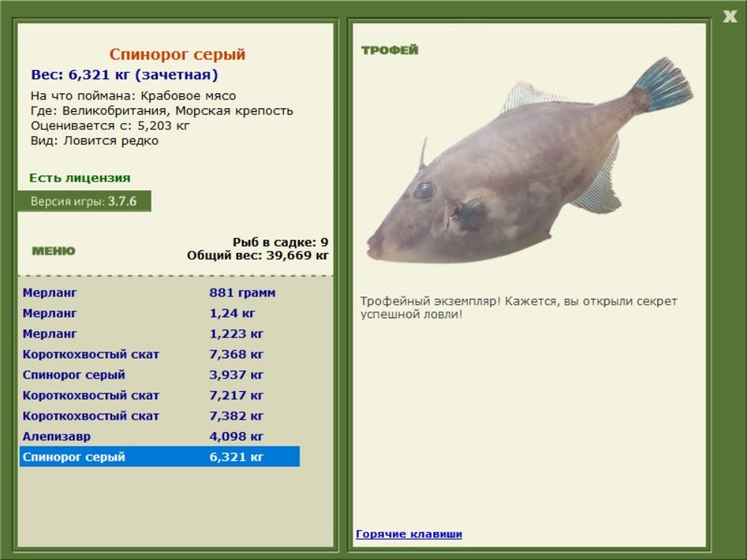This screenshot has height=560, width=747.
Task: Click the ТРОФЕЙ heading label
Action: click(389, 50)
